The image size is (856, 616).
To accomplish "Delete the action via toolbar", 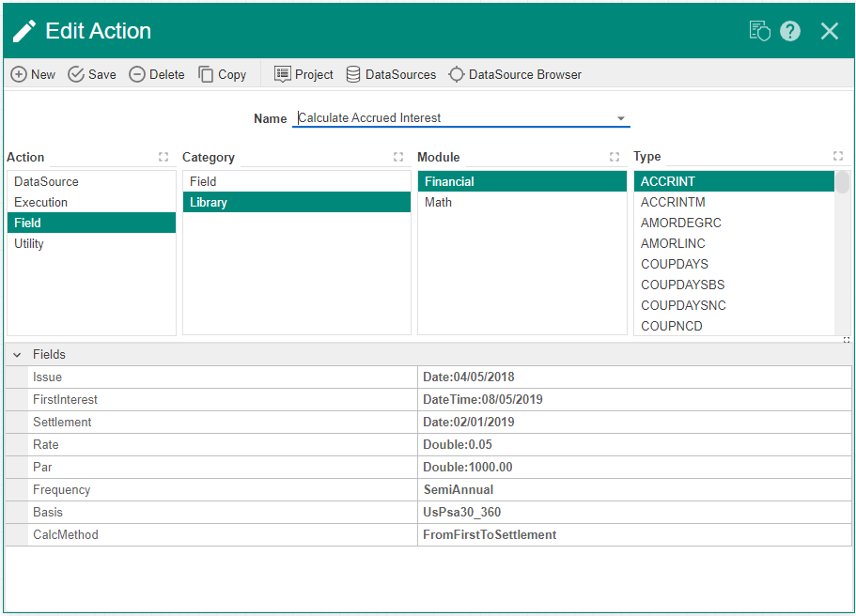I will tap(157, 74).
